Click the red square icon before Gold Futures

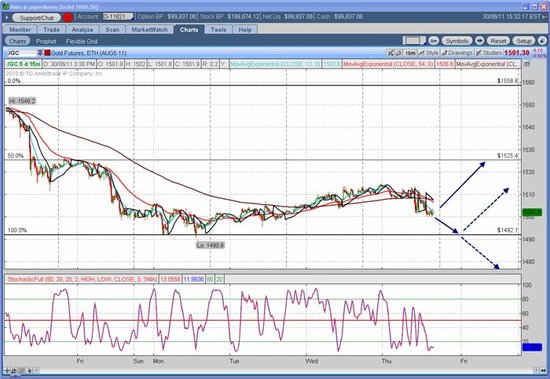[47, 53]
